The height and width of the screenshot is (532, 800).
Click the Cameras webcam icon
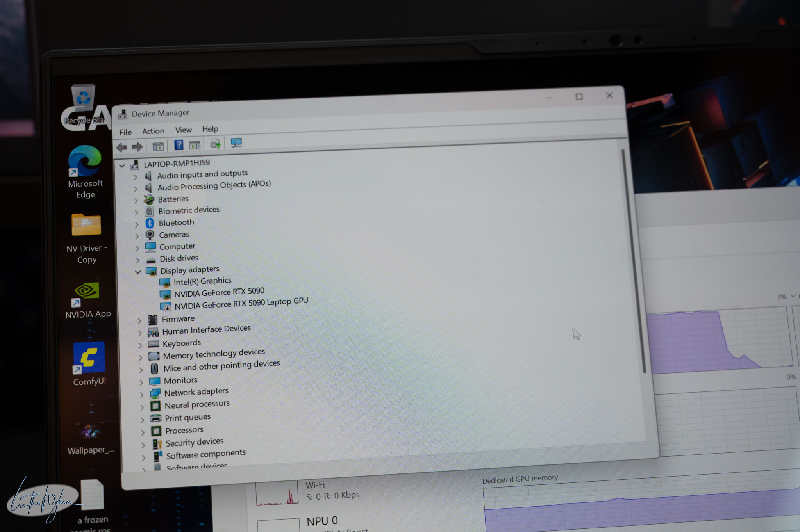coord(150,235)
